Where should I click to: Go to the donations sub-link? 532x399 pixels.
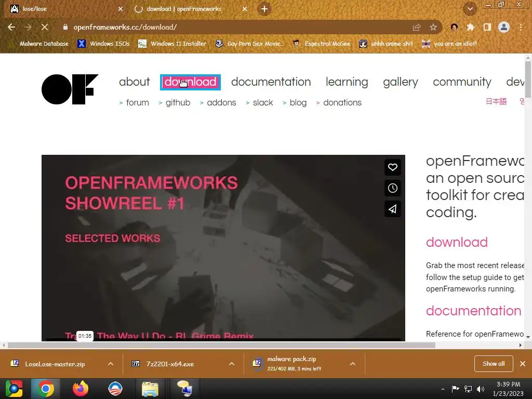[x=342, y=102]
